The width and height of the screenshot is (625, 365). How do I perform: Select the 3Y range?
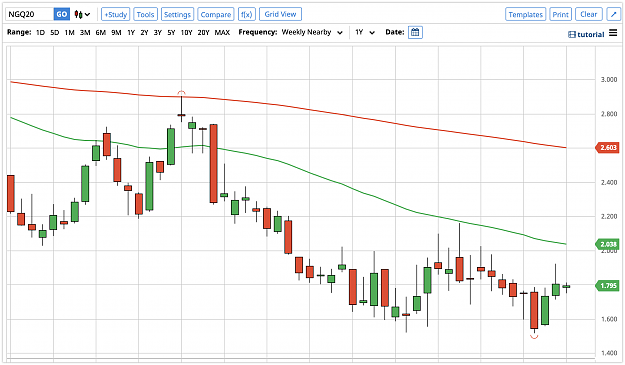click(x=157, y=33)
